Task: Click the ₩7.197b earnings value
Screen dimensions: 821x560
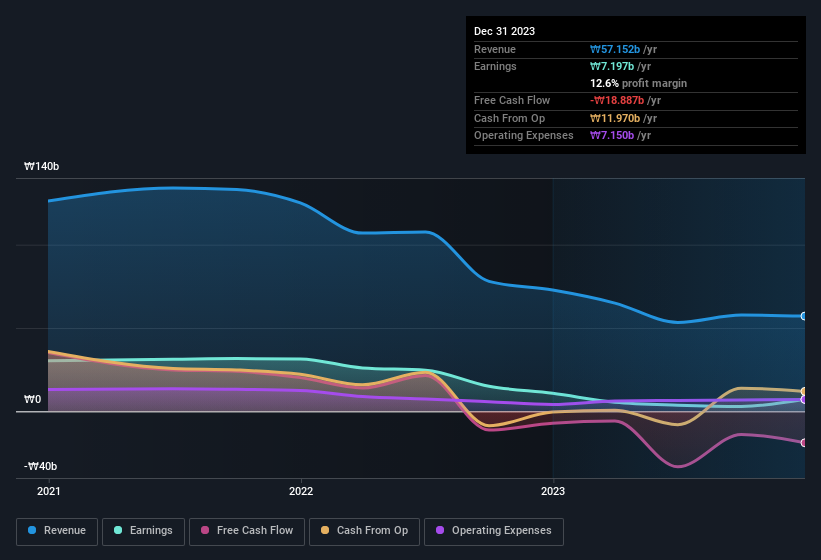Action: pyautogui.click(x=612, y=66)
